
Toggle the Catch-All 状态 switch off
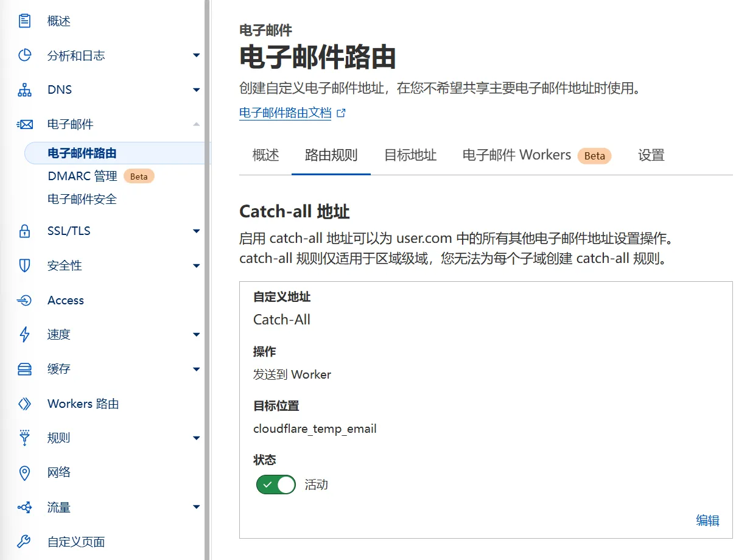(275, 485)
